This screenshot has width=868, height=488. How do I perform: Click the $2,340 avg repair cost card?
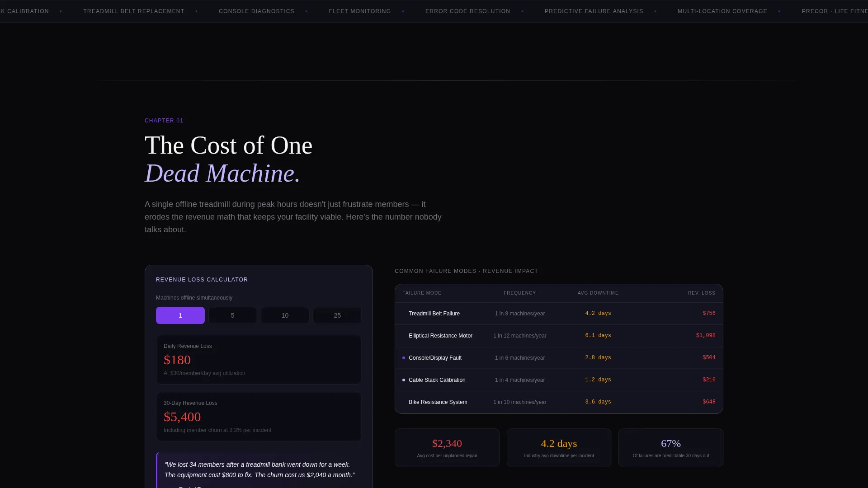[x=447, y=448]
